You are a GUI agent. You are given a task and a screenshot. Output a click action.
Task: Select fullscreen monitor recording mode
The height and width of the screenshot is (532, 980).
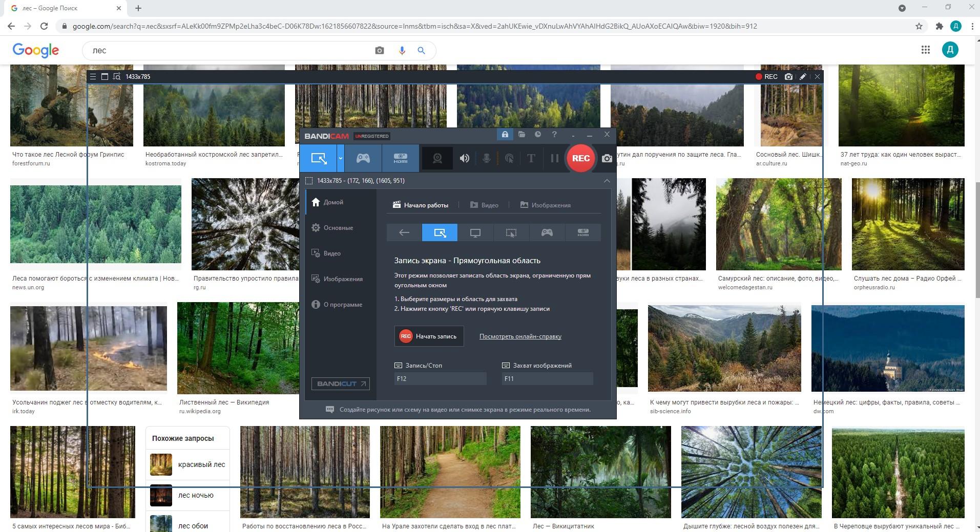(x=475, y=233)
